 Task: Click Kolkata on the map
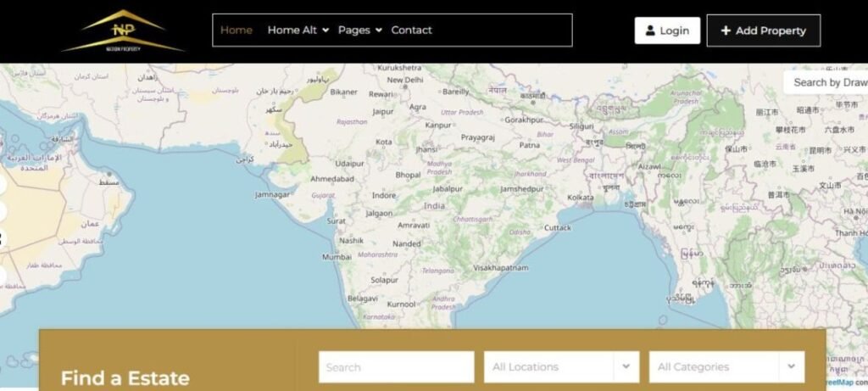pos(581,197)
